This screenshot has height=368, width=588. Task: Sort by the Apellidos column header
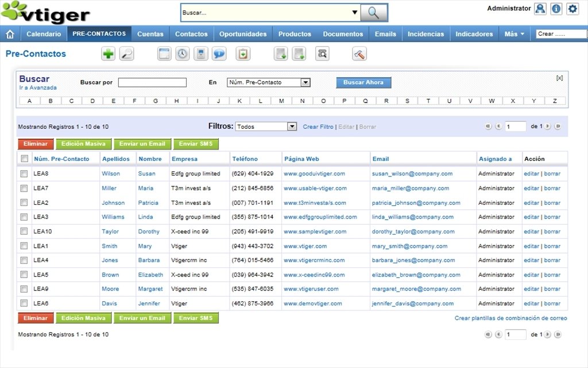(116, 159)
